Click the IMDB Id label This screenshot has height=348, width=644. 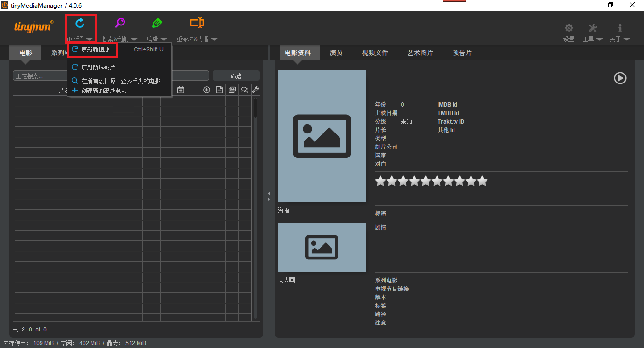[x=447, y=105]
